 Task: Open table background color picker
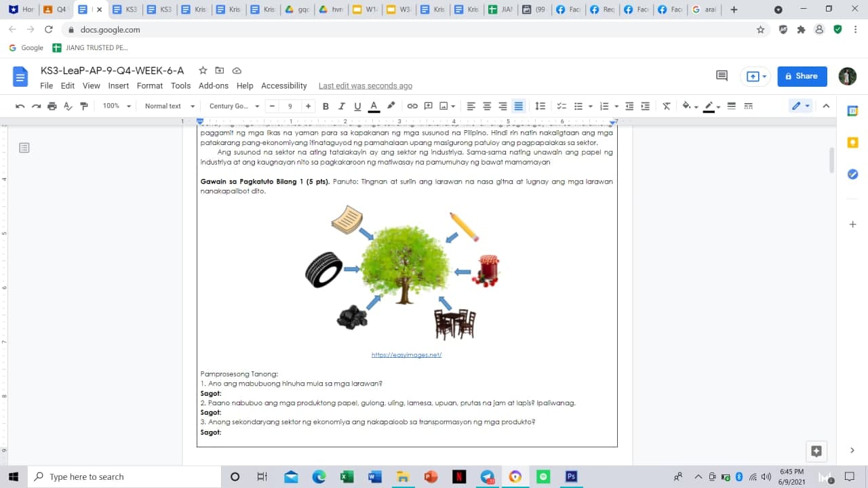[x=690, y=106]
